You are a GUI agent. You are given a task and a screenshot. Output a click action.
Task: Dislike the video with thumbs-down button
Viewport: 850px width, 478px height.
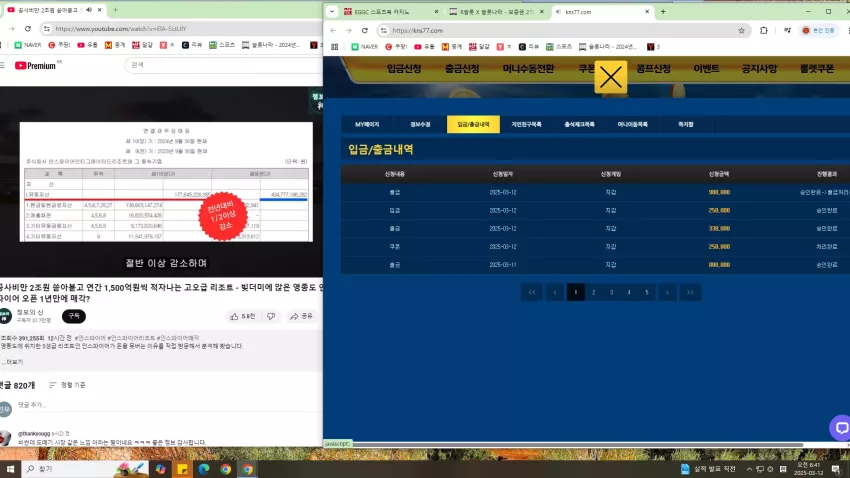pos(271,316)
